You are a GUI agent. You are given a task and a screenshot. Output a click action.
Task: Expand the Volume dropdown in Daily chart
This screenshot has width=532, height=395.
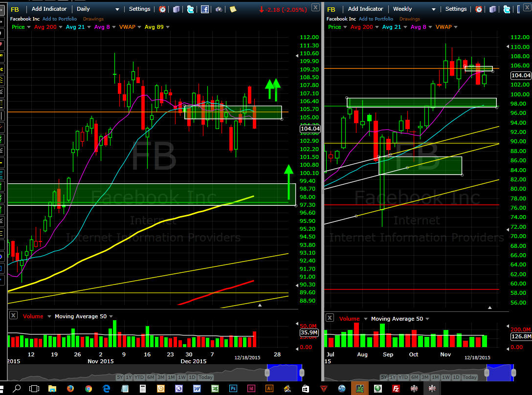coord(49,316)
